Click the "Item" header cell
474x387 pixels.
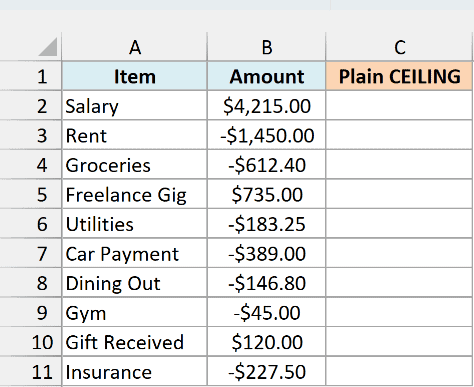tap(134, 76)
